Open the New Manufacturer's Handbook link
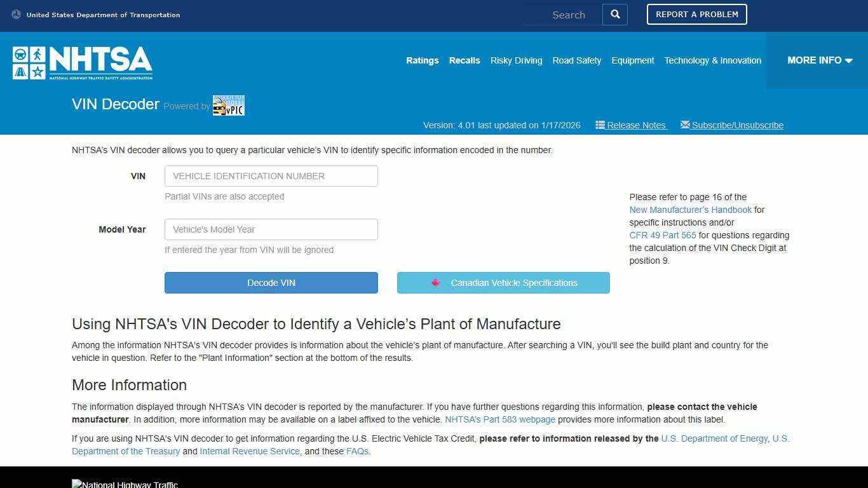Viewport: 868px width, 488px height. (x=690, y=210)
